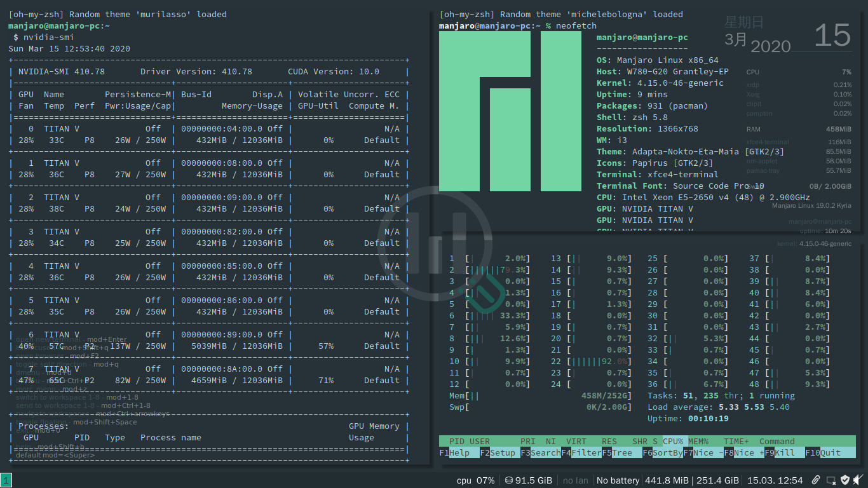Screen dimensions: 868x488
Task: Click the 71% GPU-Util value
Action: (326, 381)
